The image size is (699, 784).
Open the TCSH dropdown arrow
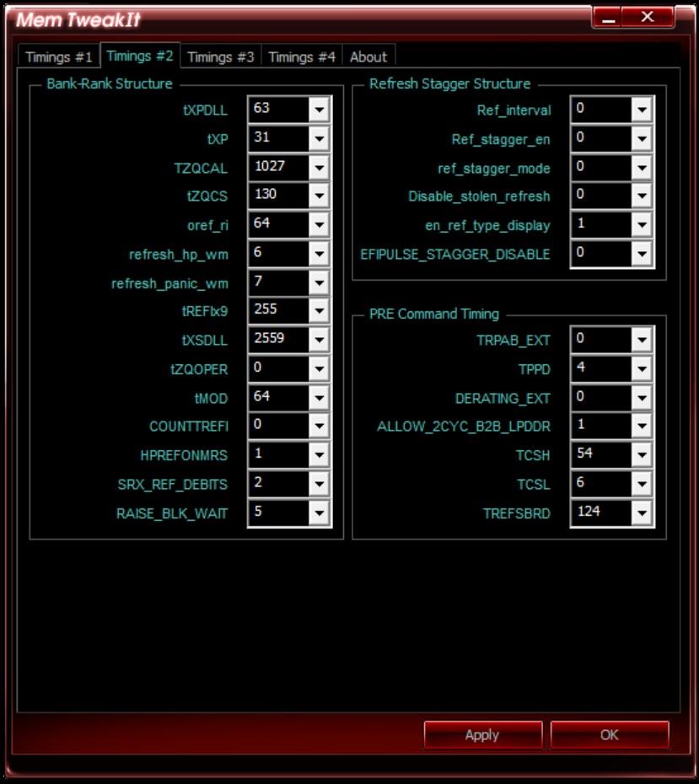[x=642, y=455]
